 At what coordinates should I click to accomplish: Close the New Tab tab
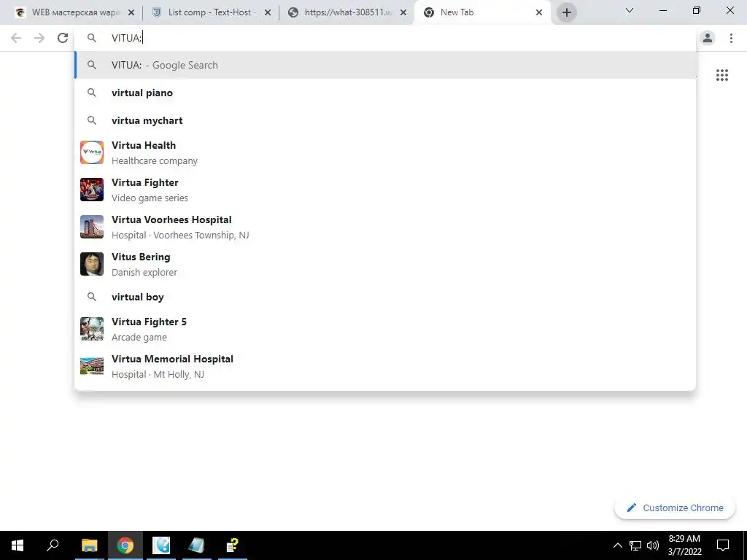click(539, 13)
